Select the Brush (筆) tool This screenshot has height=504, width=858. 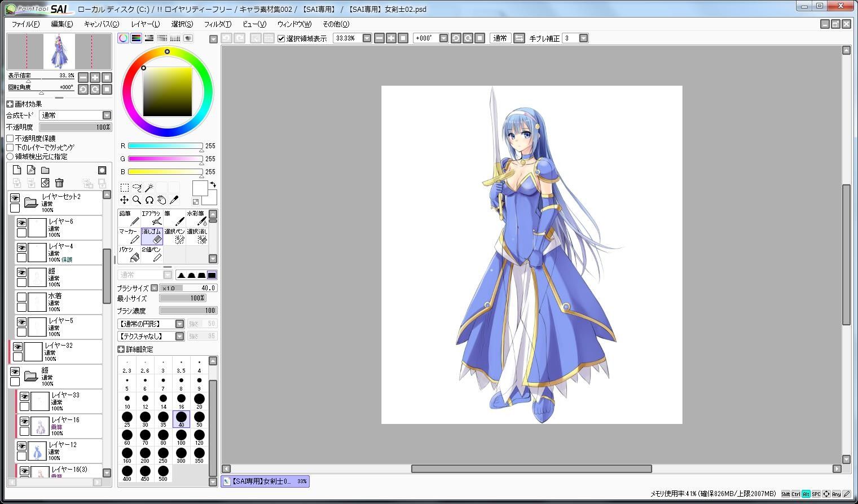(x=174, y=218)
